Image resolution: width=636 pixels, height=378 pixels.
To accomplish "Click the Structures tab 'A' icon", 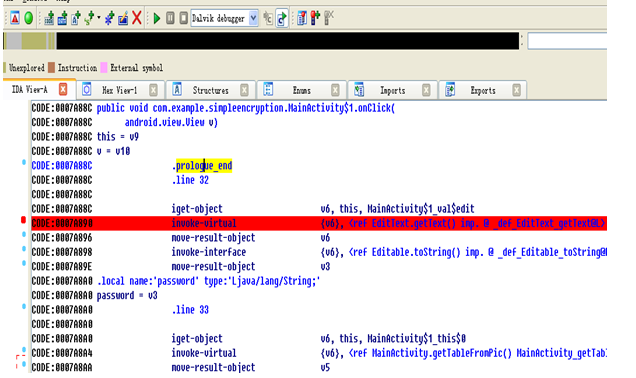I will (177, 90).
